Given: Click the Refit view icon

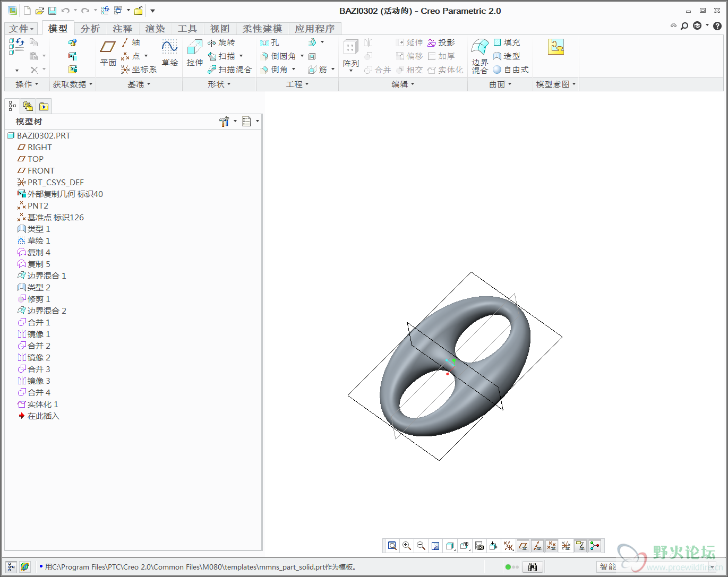Looking at the screenshot, I should pos(392,546).
